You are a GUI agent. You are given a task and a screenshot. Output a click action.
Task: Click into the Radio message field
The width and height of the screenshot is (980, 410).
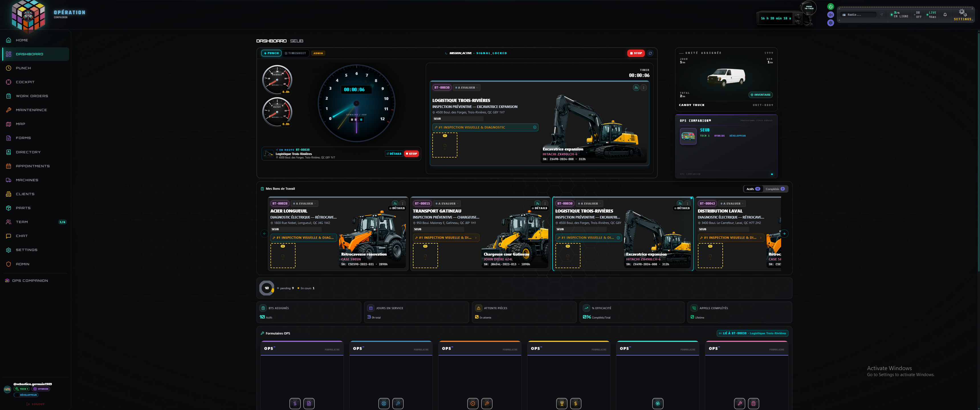click(859, 15)
